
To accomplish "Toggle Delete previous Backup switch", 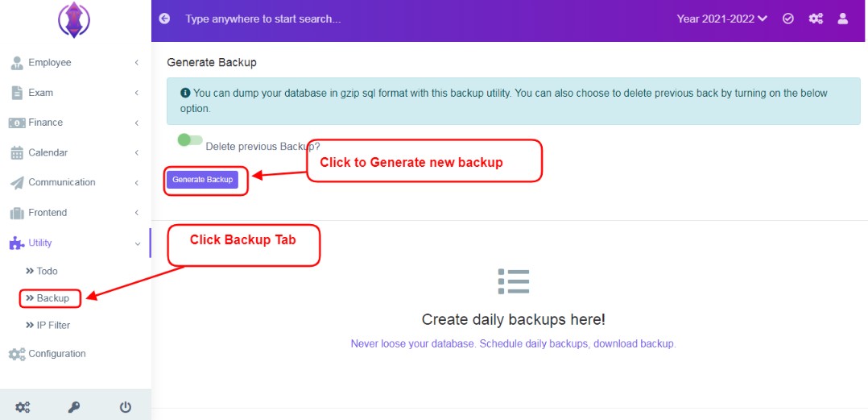I will (190, 140).
